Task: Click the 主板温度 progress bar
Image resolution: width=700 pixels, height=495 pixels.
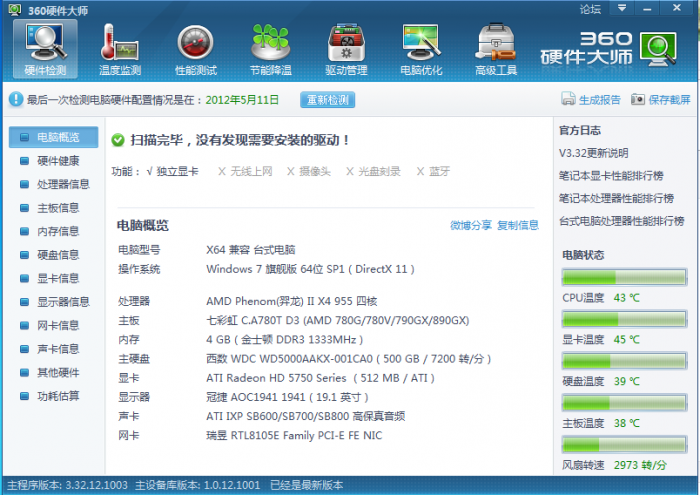Action: [x=624, y=403]
